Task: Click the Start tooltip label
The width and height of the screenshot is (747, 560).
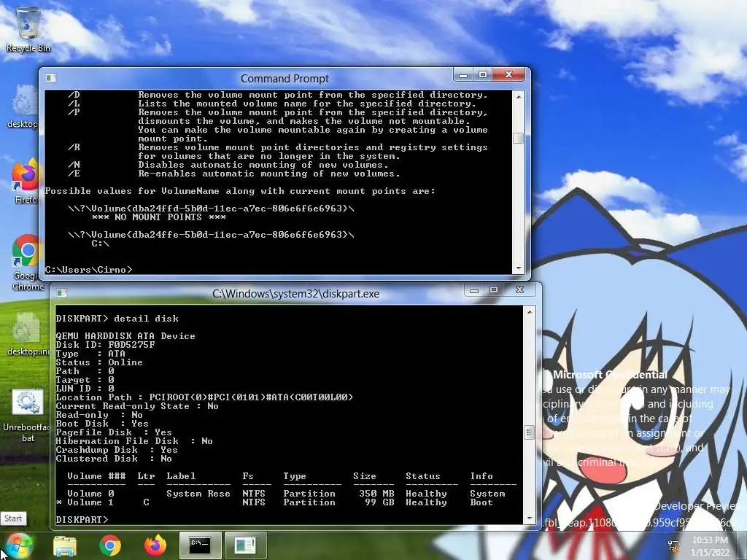Action: tap(13, 518)
